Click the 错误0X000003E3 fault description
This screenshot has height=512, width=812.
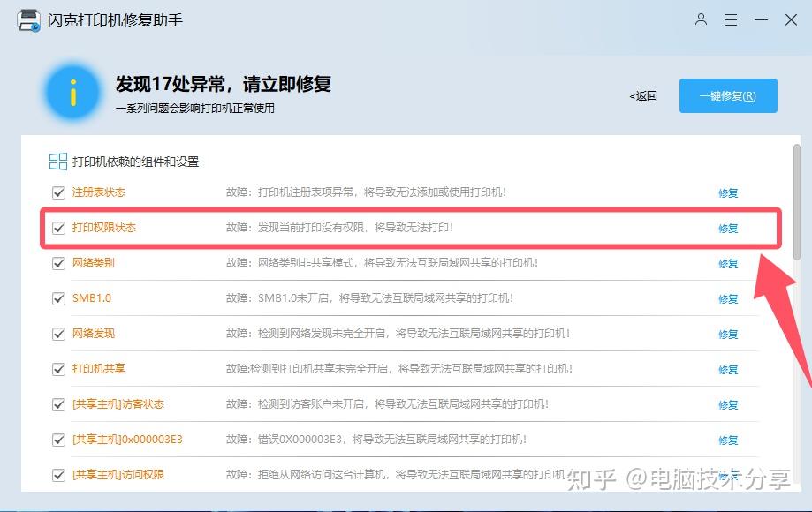point(376,439)
